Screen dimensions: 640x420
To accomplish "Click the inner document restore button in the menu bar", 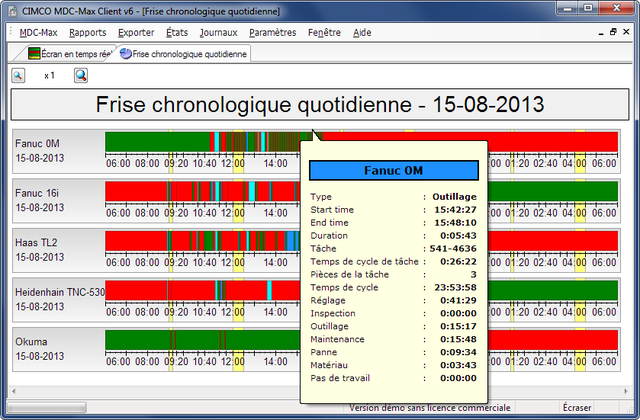I will (613, 32).
